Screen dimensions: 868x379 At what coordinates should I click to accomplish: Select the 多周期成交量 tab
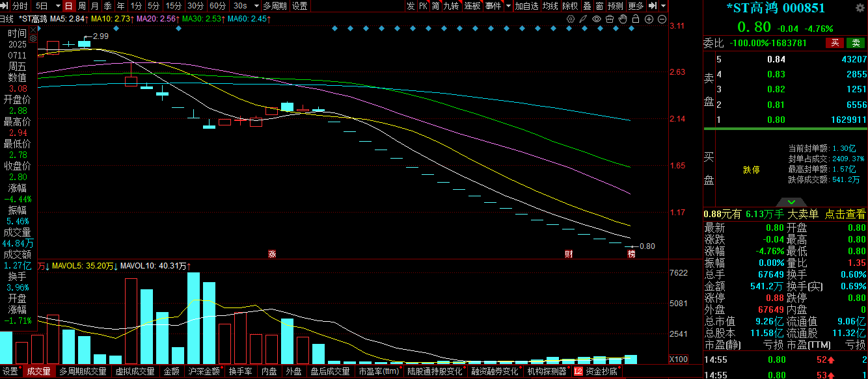[83, 372]
